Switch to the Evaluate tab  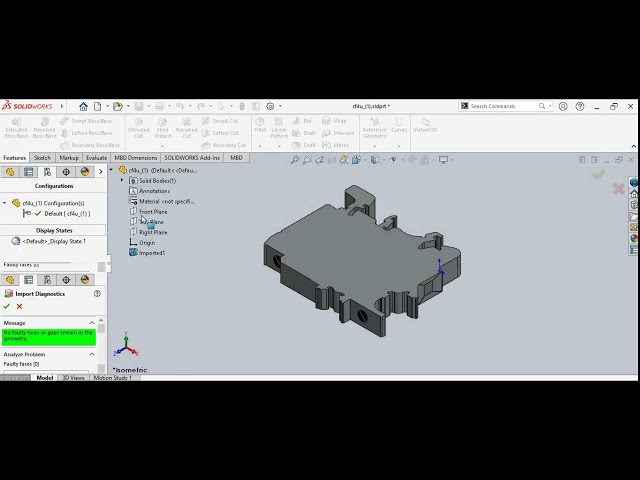(x=96, y=158)
